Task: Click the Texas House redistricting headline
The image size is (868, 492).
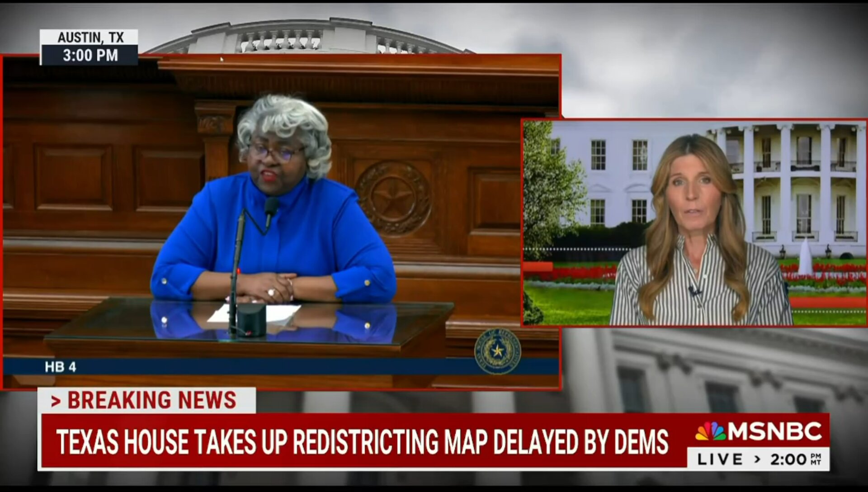Action: click(x=362, y=441)
